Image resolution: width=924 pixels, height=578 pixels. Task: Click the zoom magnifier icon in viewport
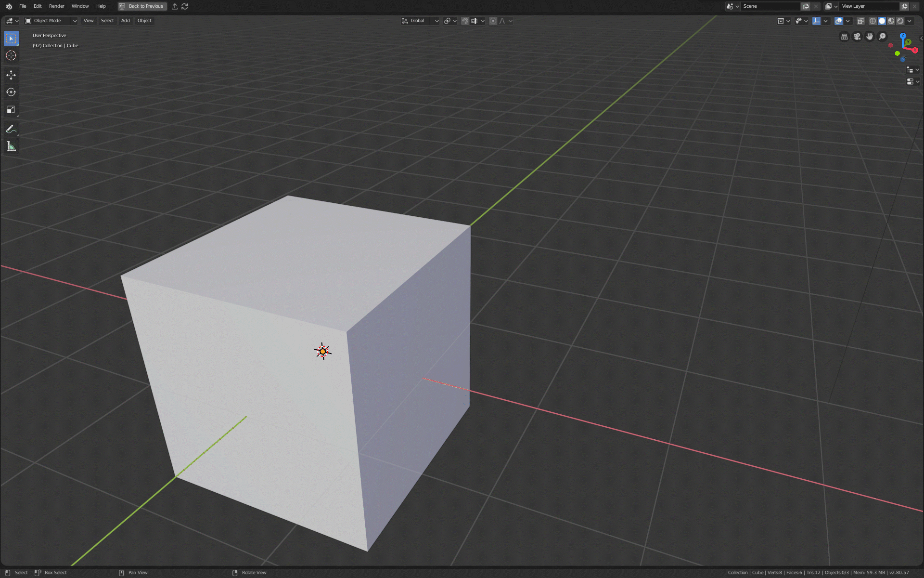click(882, 37)
